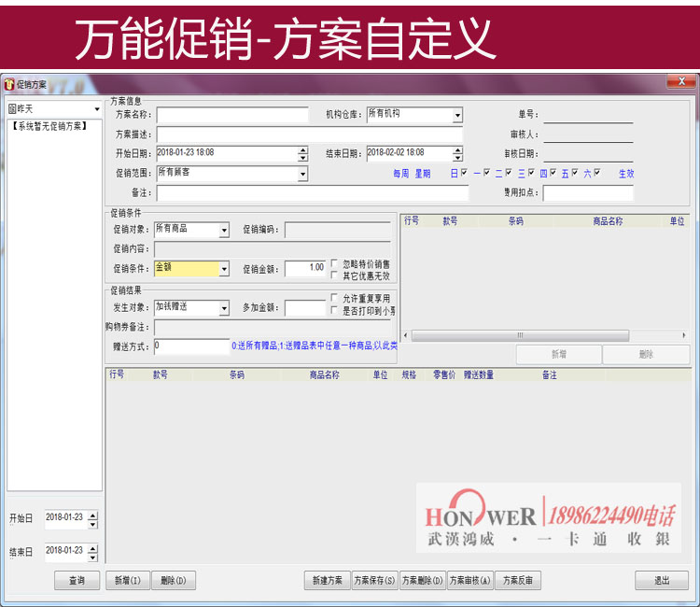Toggle the 三 (Wednesday) checkbox
Viewport: 700px width, 607px height.
coord(531,172)
